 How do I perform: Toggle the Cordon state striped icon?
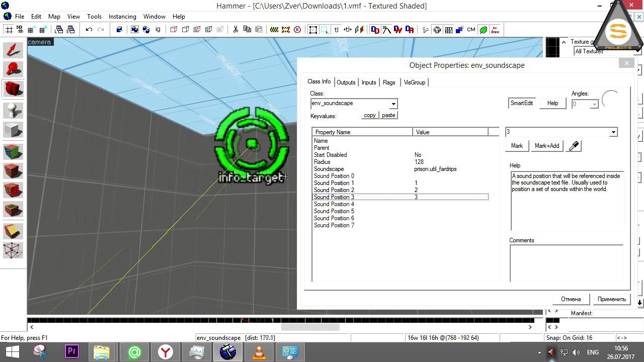[x=274, y=30]
